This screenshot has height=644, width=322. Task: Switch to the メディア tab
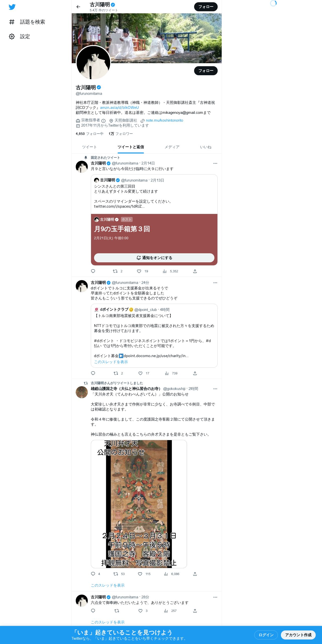pyautogui.click(x=172, y=147)
